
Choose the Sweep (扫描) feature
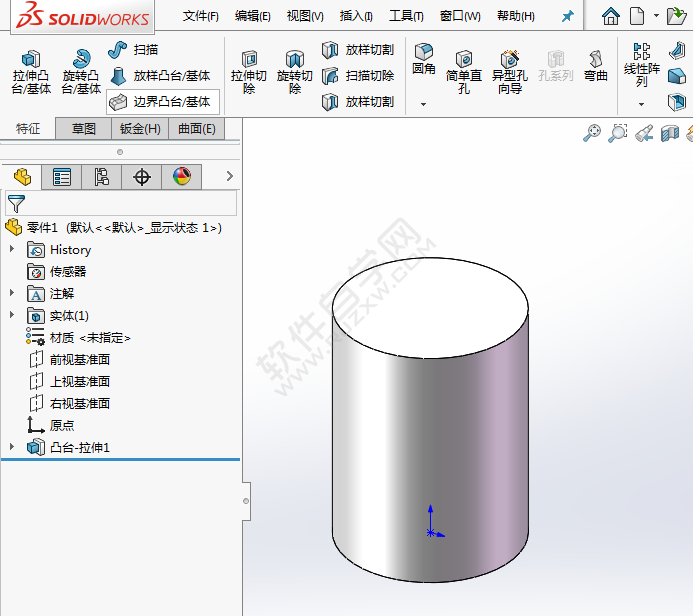(x=133, y=50)
